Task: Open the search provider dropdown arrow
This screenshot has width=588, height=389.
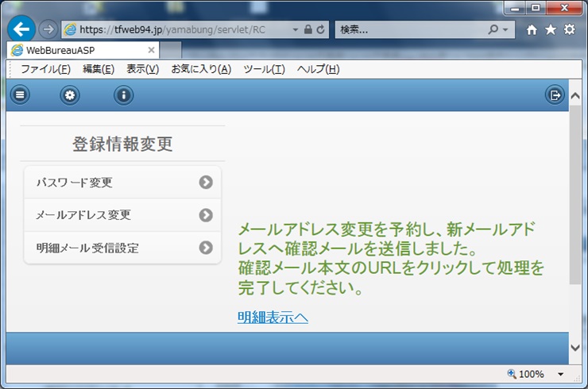Action: [x=505, y=29]
